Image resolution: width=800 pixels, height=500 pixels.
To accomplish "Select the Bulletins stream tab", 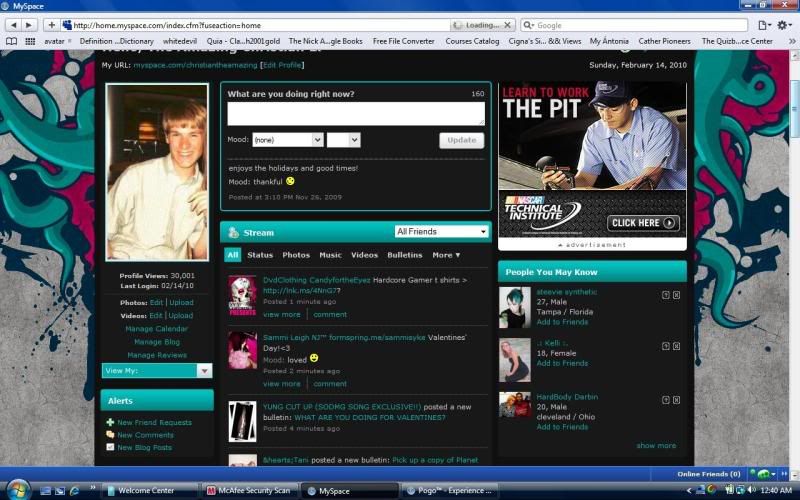I will pyautogui.click(x=405, y=255).
